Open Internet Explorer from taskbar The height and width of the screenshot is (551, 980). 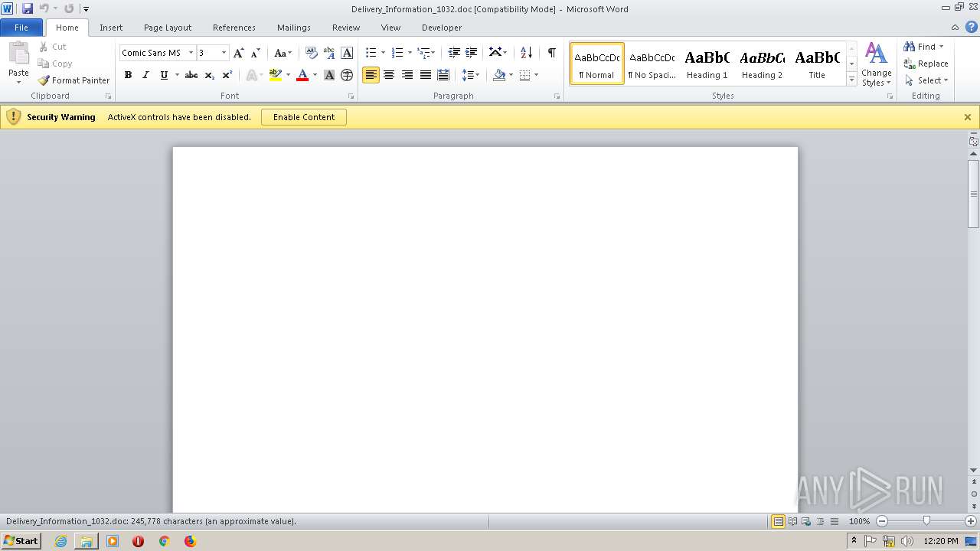tap(60, 541)
